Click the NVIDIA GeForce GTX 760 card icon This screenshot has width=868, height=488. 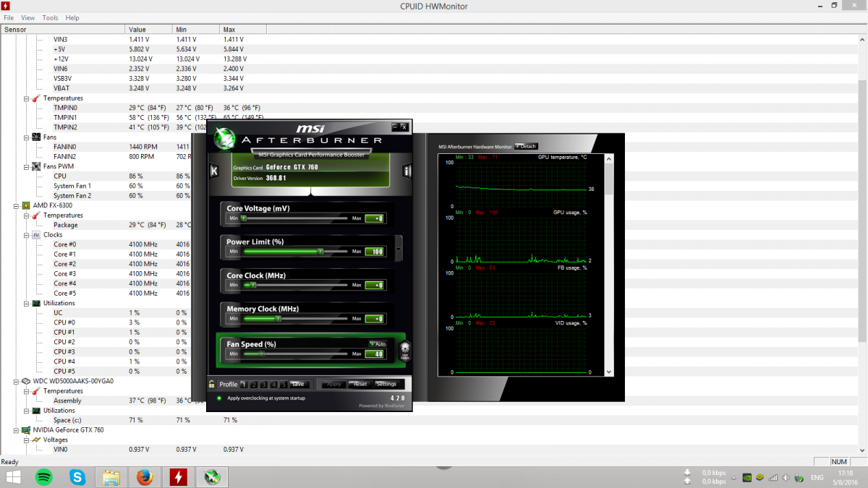click(25, 429)
